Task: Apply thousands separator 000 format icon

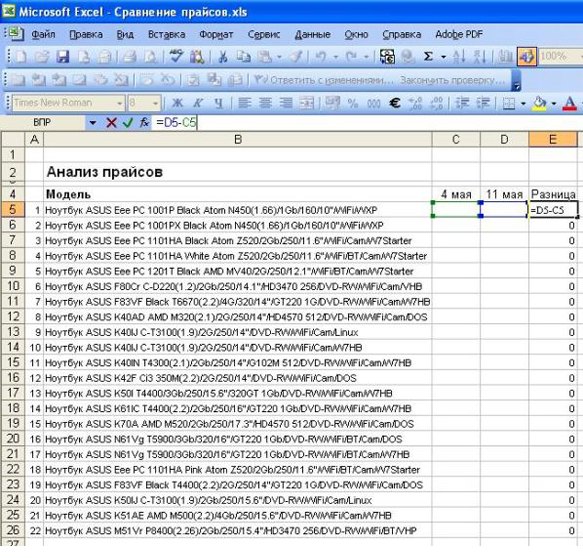Action: coord(373,103)
